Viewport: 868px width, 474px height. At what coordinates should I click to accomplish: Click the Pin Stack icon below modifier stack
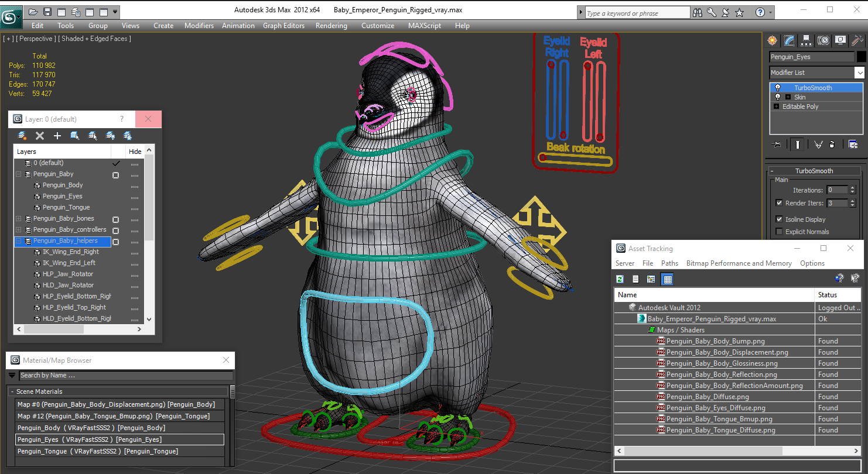click(777, 144)
